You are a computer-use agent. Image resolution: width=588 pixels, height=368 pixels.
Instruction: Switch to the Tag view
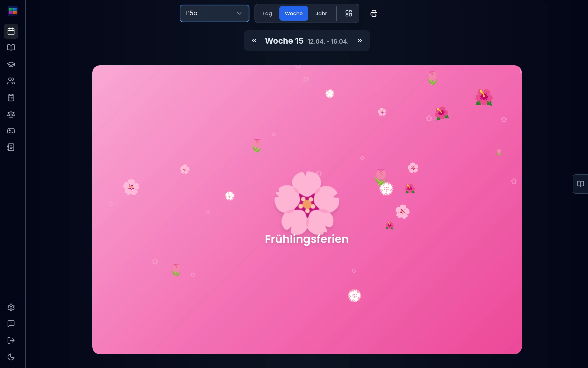coord(267,13)
